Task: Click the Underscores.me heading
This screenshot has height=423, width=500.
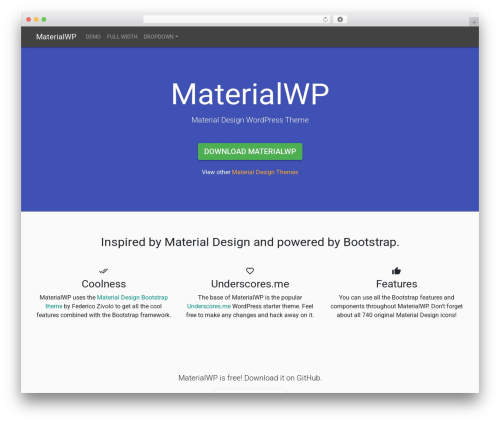Action: click(250, 284)
